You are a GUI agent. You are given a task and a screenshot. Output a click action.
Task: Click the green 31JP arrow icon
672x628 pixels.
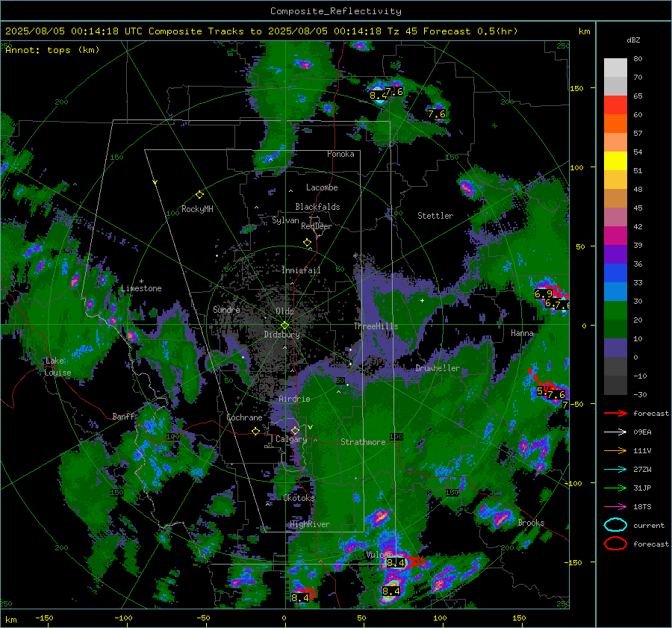pos(615,488)
